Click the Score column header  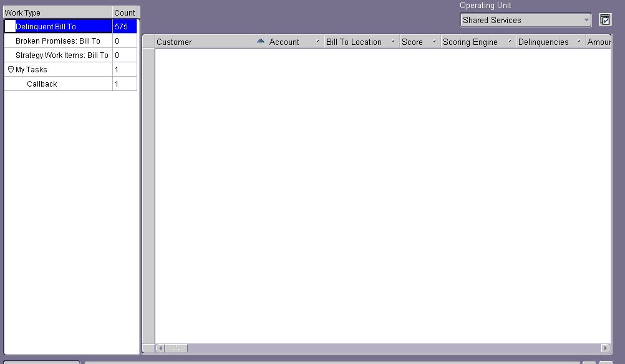[420, 42]
